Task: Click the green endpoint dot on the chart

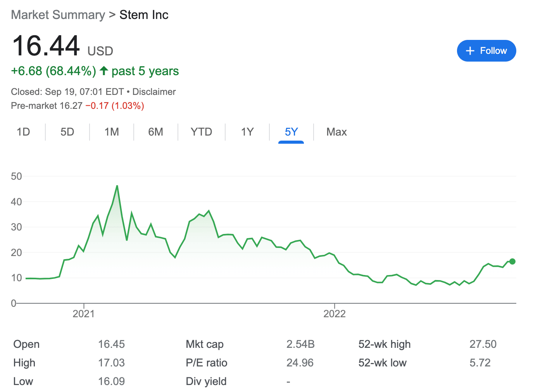Action: [x=512, y=261]
